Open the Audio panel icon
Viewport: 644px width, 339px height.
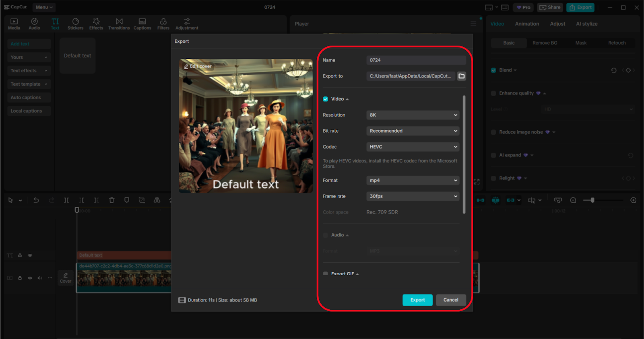tap(34, 24)
